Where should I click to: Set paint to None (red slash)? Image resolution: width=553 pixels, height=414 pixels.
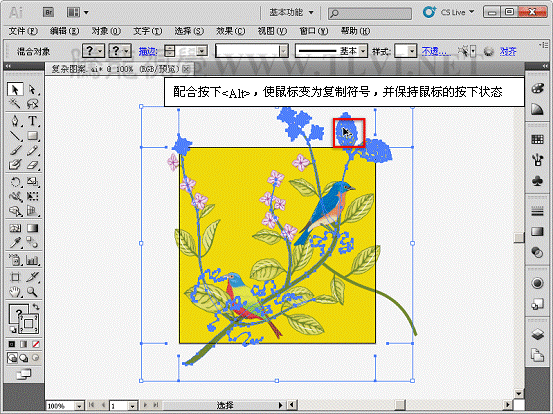36,344
